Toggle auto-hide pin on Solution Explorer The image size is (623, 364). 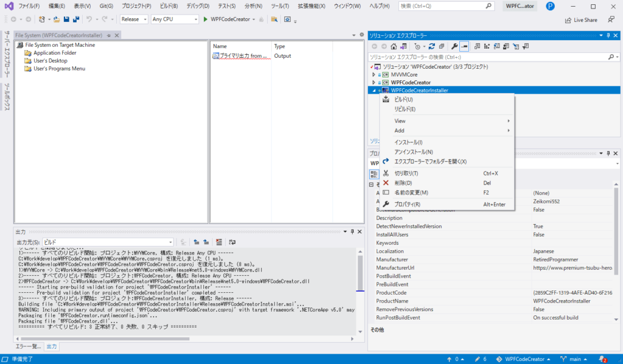coord(608,35)
